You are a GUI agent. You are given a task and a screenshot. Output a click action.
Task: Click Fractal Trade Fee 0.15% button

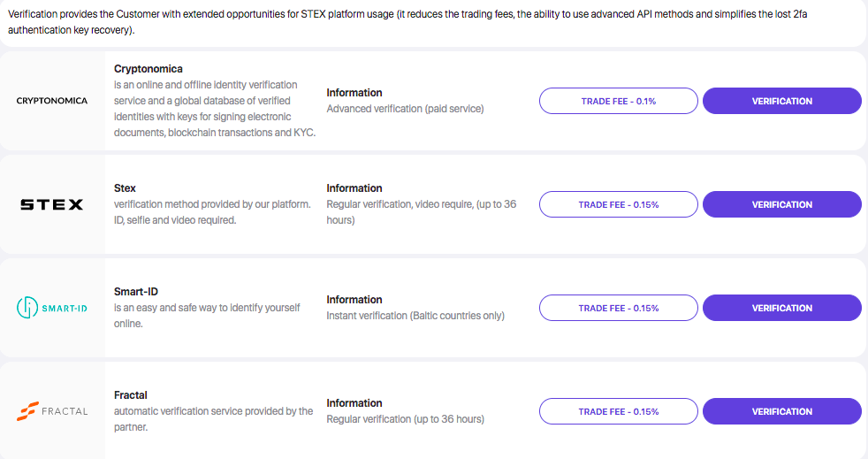tap(619, 411)
